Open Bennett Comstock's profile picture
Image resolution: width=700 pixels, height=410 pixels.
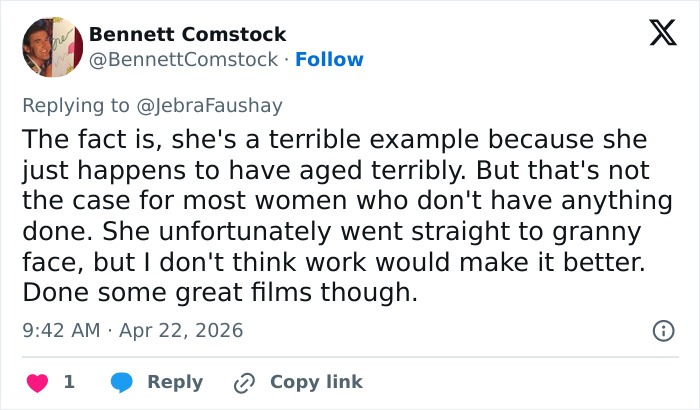(52, 46)
